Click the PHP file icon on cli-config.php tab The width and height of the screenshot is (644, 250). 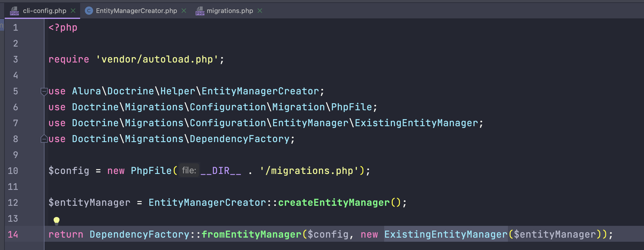[14, 11]
